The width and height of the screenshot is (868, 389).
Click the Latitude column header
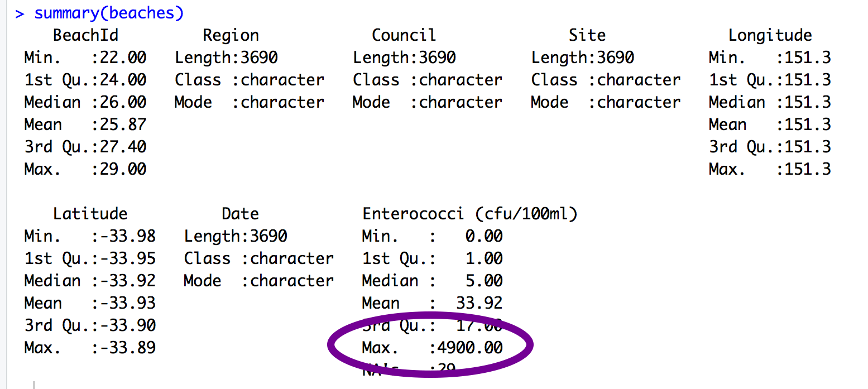(90, 214)
